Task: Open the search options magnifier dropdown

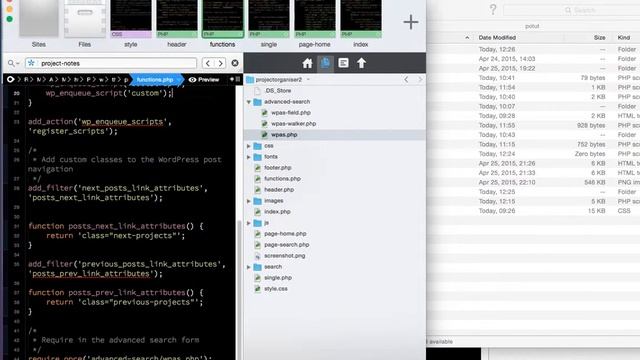Action: click(x=13, y=63)
